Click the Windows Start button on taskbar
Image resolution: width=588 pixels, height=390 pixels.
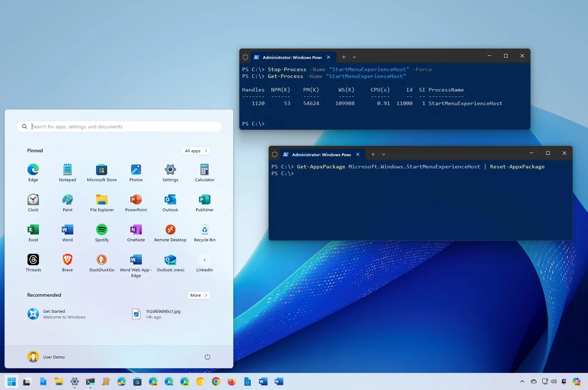pyautogui.click(x=11, y=382)
